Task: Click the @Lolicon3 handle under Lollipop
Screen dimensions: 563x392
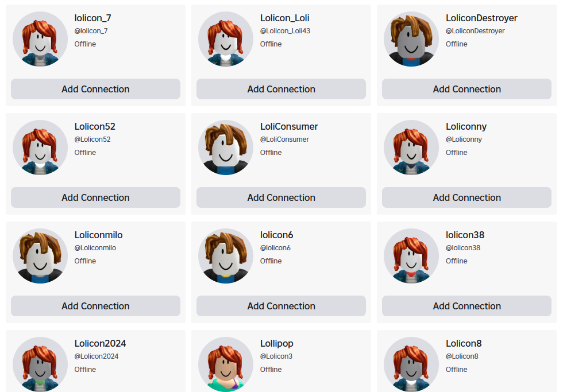Action: 276,356
